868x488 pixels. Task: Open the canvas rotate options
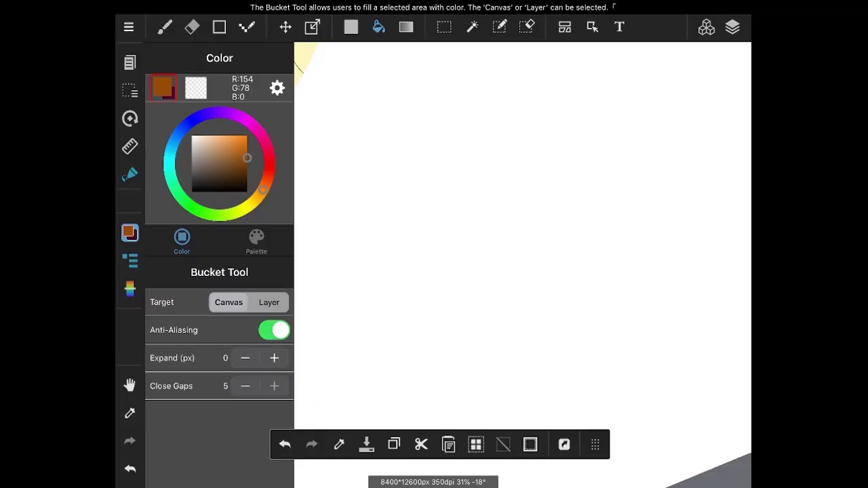(130, 119)
